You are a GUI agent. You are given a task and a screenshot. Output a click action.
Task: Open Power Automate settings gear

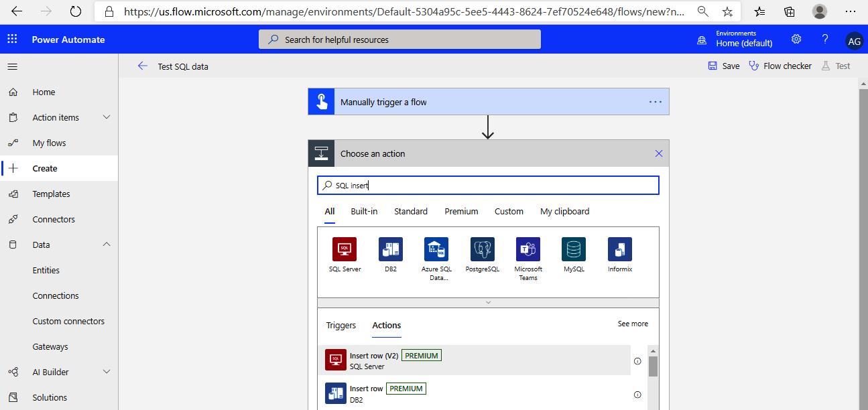[796, 39]
